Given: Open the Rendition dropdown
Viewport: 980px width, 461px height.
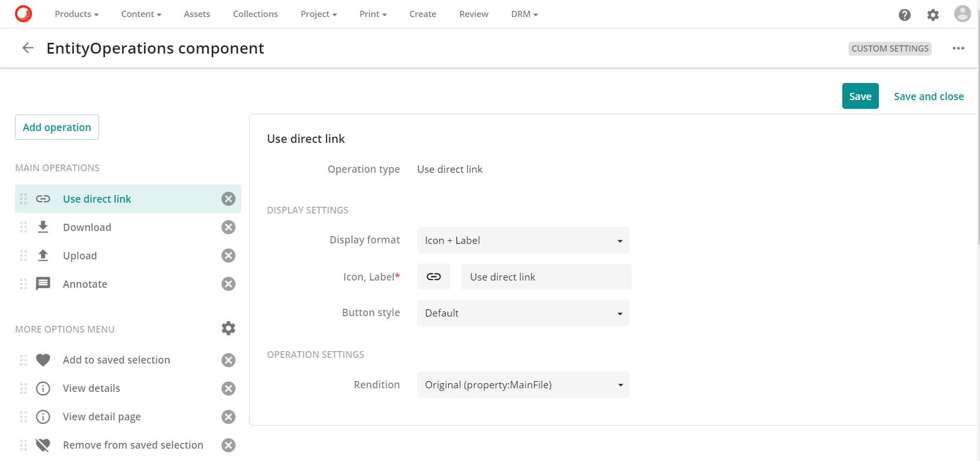Looking at the screenshot, I should 523,385.
